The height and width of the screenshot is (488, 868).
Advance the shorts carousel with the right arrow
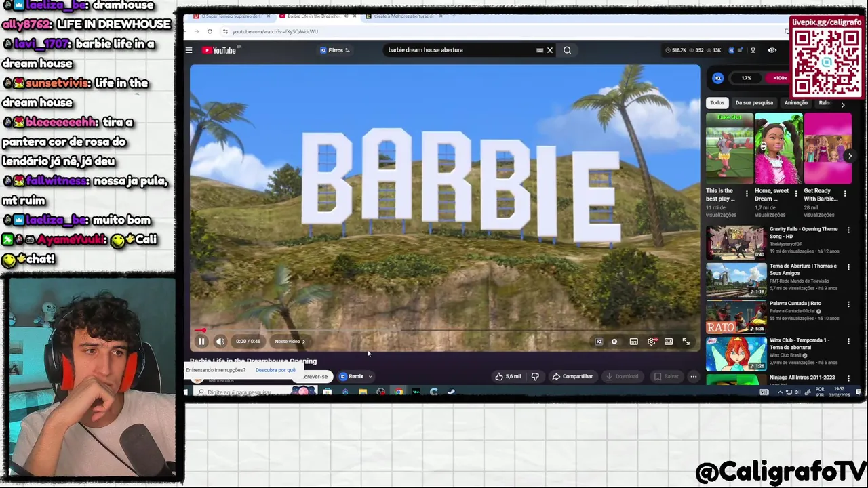(x=850, y=156)
